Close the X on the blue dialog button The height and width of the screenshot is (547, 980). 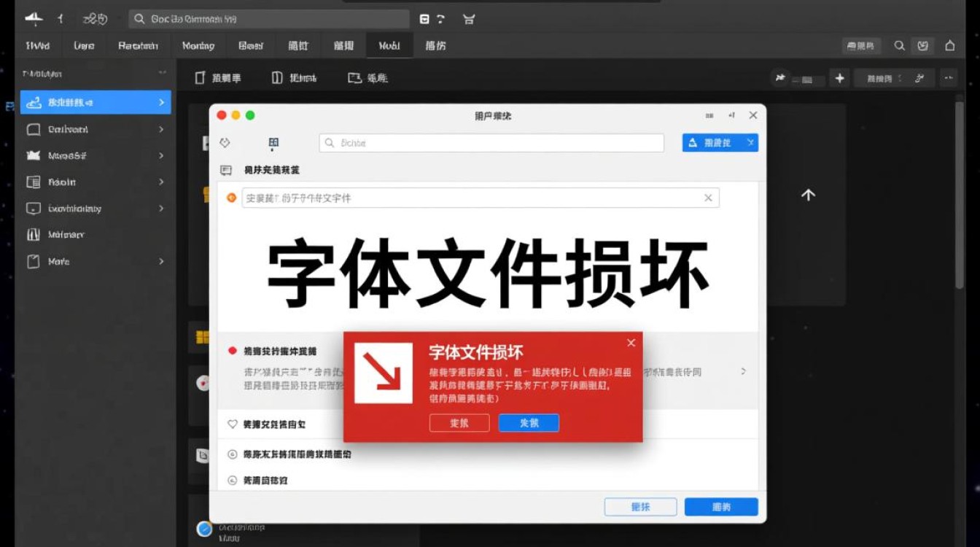[750, 143]
